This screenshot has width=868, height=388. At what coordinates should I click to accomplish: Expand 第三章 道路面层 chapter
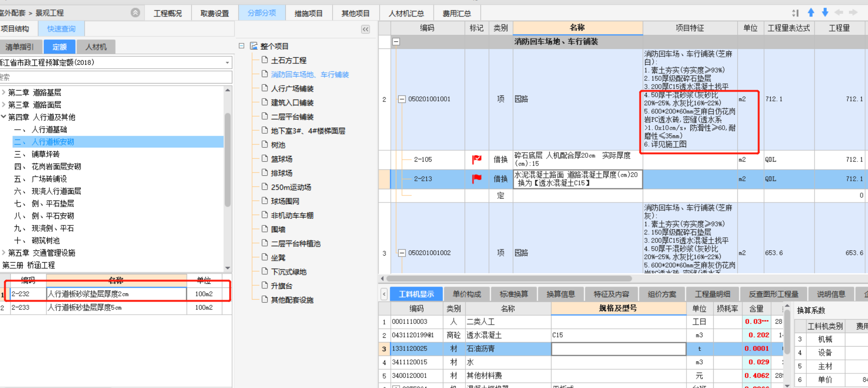pyautogui.click(x=4, y=104)
